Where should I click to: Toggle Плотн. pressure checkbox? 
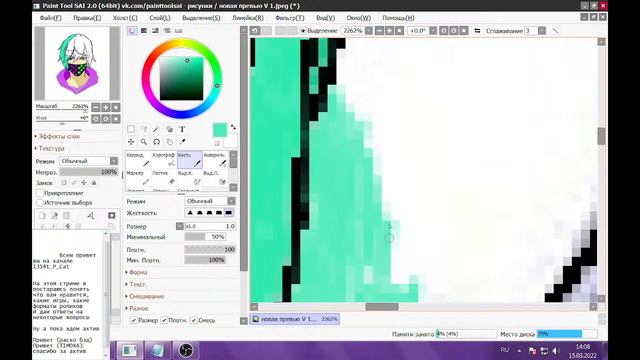[164, 320]
